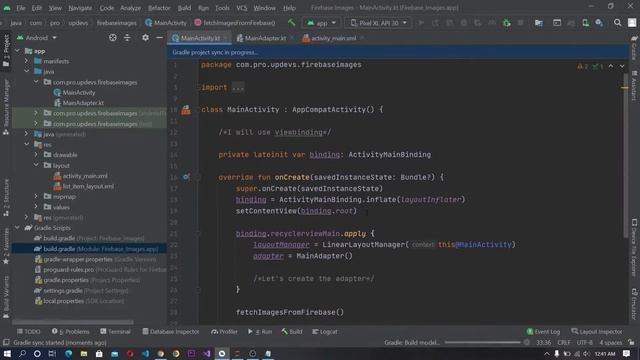
Task: Open the Logcat tool window
Action: click(325, 331)
